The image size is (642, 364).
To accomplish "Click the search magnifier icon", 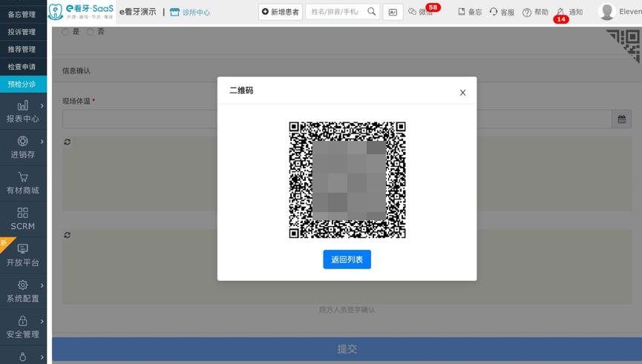I will [x=371, y=11].
